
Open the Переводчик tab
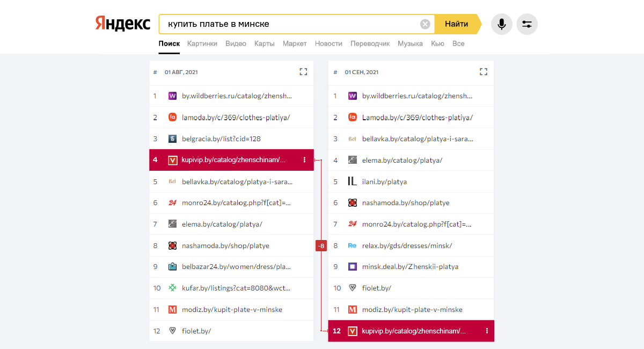point(370,43)
